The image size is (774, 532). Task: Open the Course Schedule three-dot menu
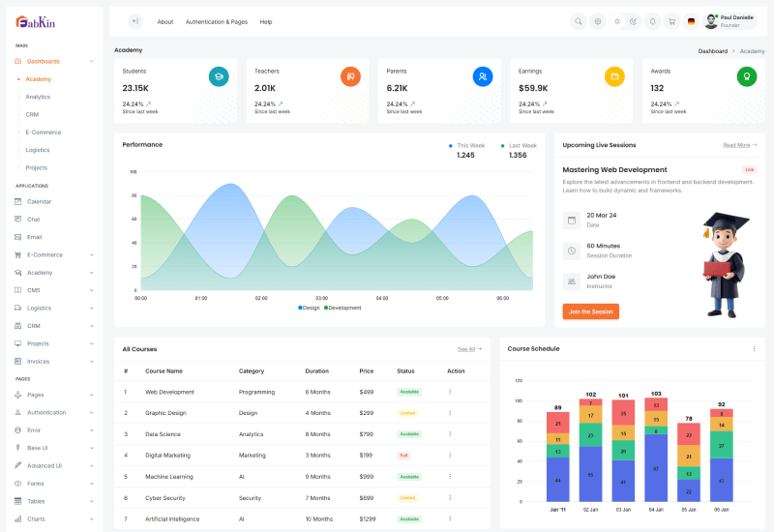754,348
